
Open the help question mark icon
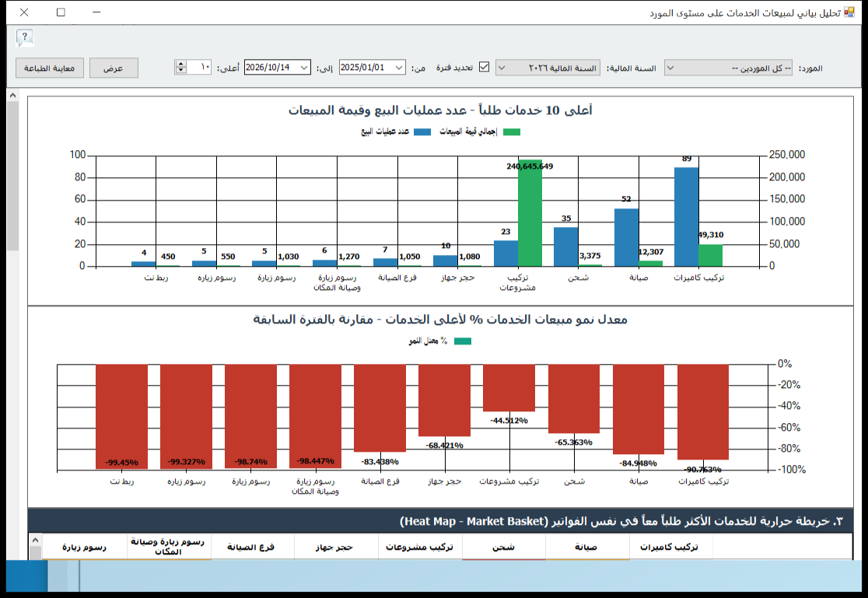click(x=25, y=37)
